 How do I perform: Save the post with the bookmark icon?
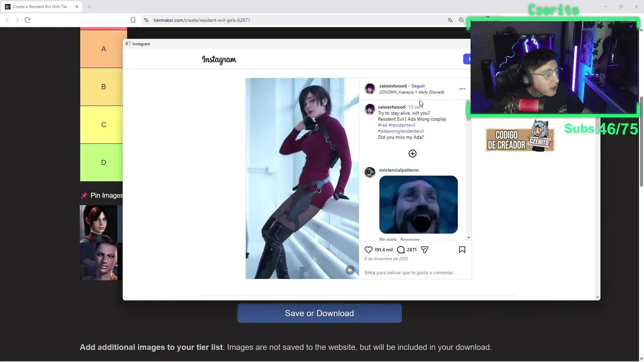pos(462,250)
